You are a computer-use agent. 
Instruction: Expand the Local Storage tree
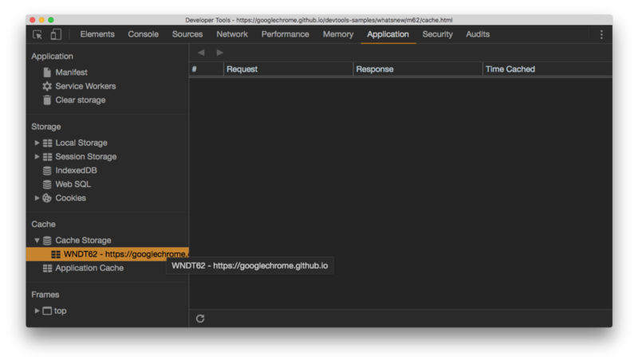[x=37, y=143]
